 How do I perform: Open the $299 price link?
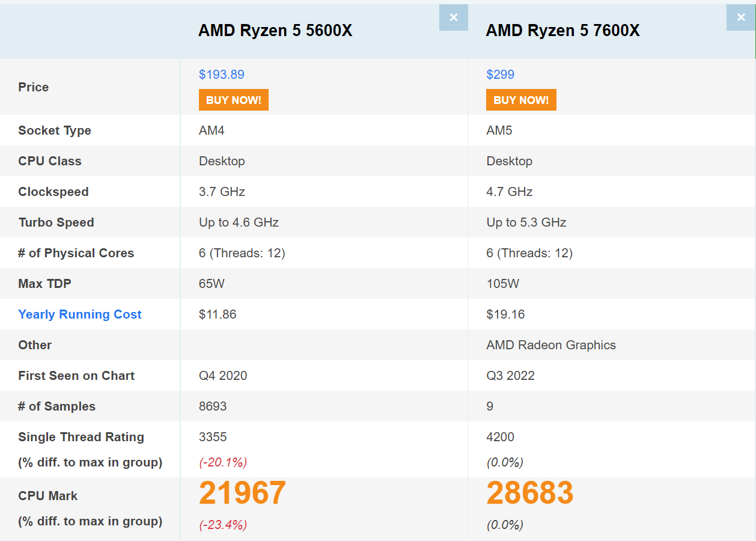501,75
